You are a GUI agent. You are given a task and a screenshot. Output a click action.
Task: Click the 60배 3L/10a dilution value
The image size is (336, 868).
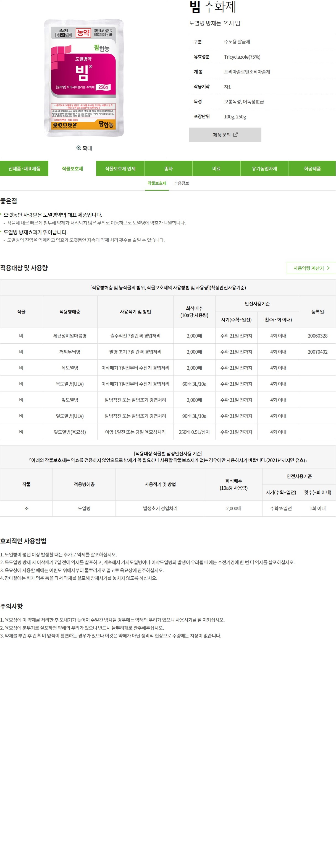(x=195, y=384)
